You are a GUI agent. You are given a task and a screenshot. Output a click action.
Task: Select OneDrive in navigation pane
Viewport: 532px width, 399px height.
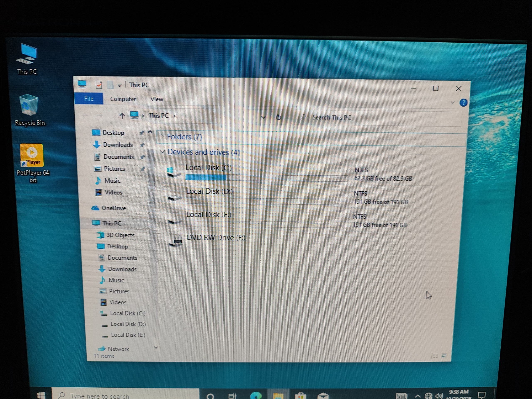113,208
